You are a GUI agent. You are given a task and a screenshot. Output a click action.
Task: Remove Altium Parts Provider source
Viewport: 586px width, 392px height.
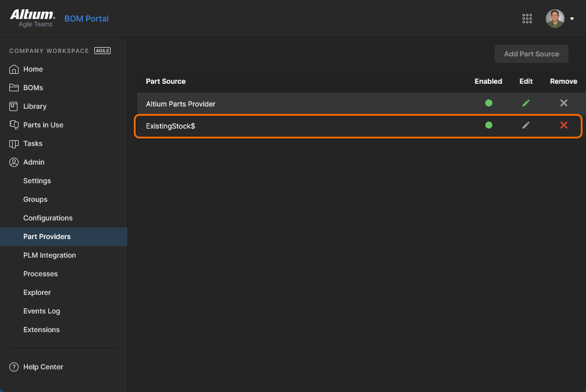coord(563,104)
